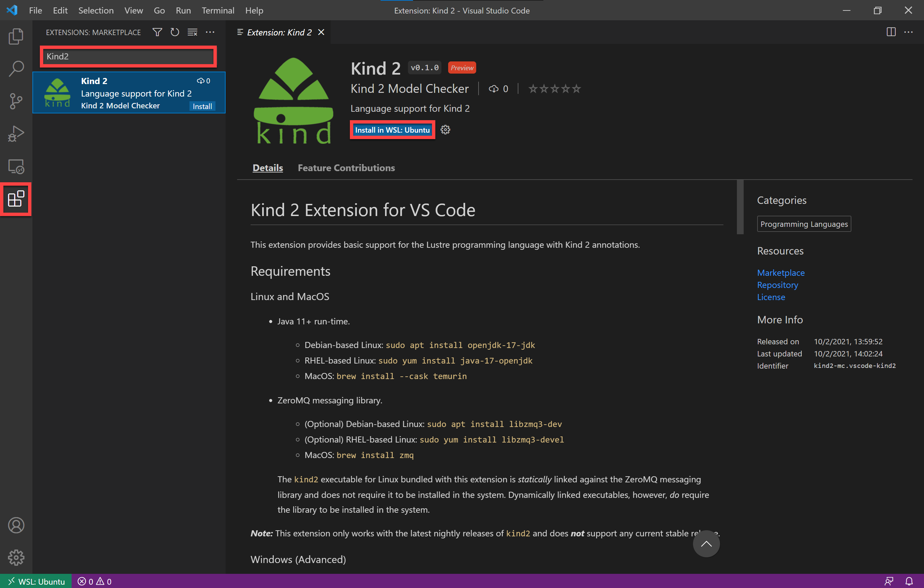Click the Requirements heading
Screen dimensions: 924x588
290,271
